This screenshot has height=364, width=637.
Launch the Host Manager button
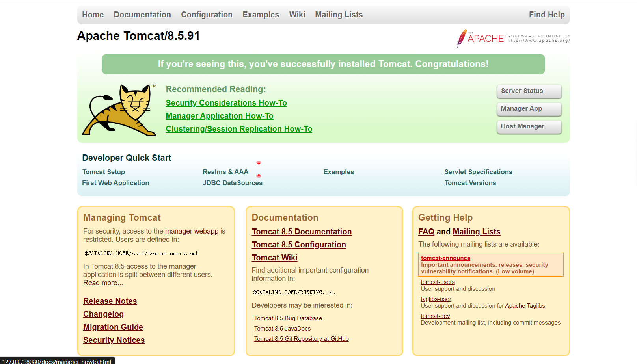(x=529, y=126)
